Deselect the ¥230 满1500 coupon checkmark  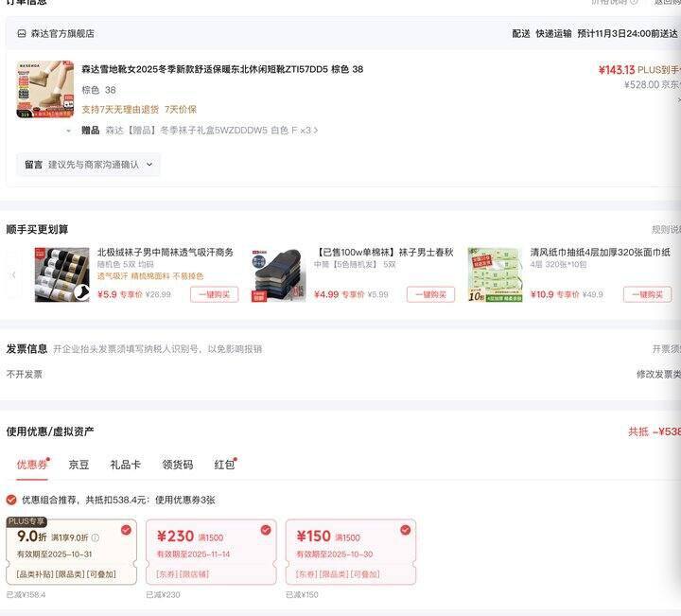point(266,530)
